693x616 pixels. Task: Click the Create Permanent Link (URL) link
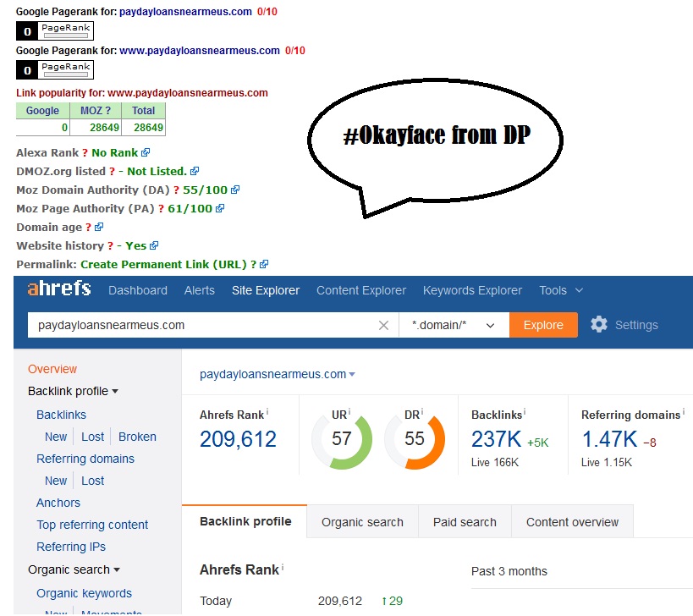[163, 264]
